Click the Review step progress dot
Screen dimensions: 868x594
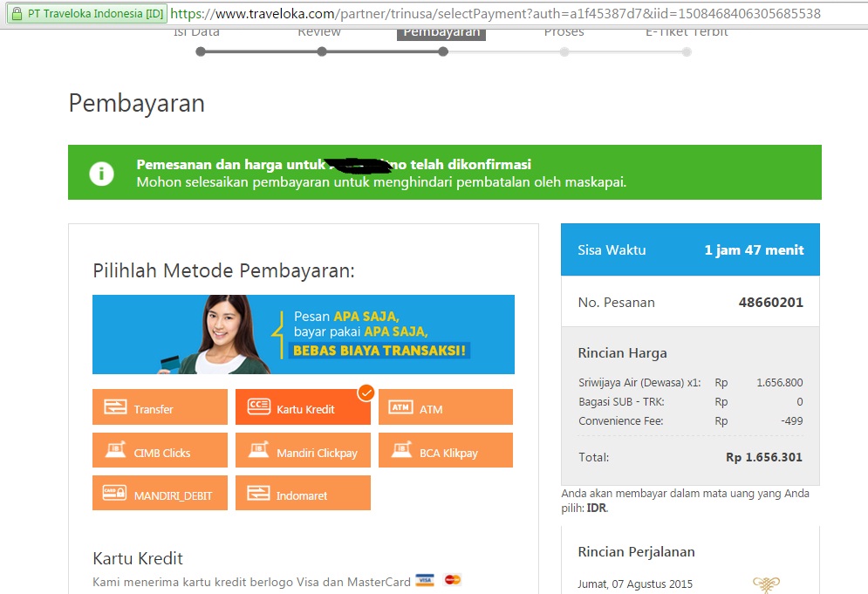[x=322, y=51]
